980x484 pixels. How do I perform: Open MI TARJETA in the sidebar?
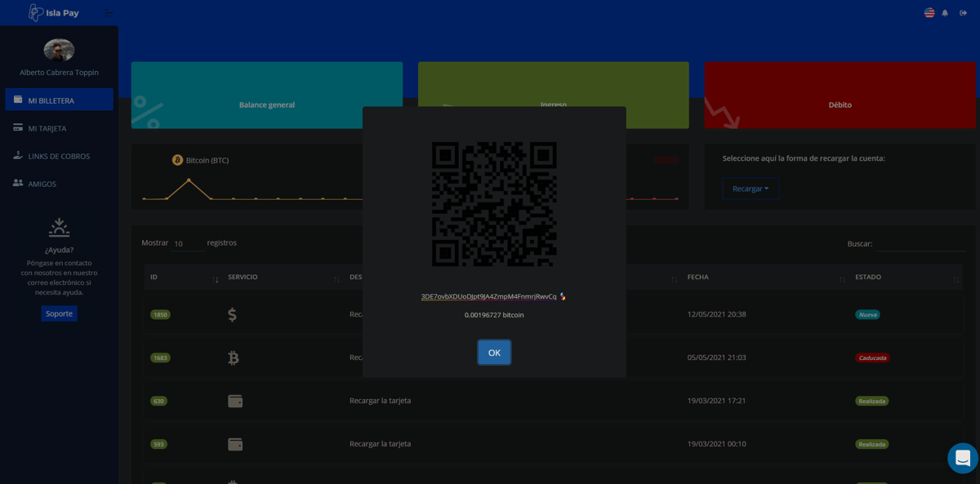pos(59,128)
